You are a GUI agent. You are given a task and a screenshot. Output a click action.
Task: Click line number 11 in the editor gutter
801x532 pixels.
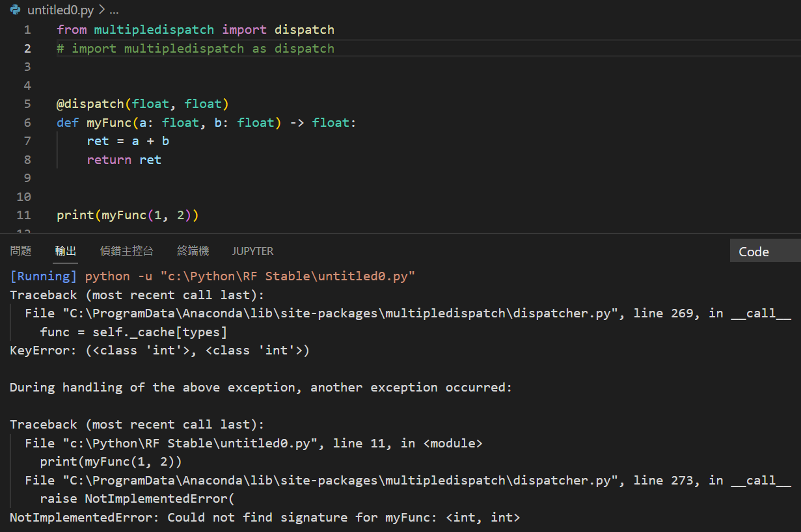[23, 215]
